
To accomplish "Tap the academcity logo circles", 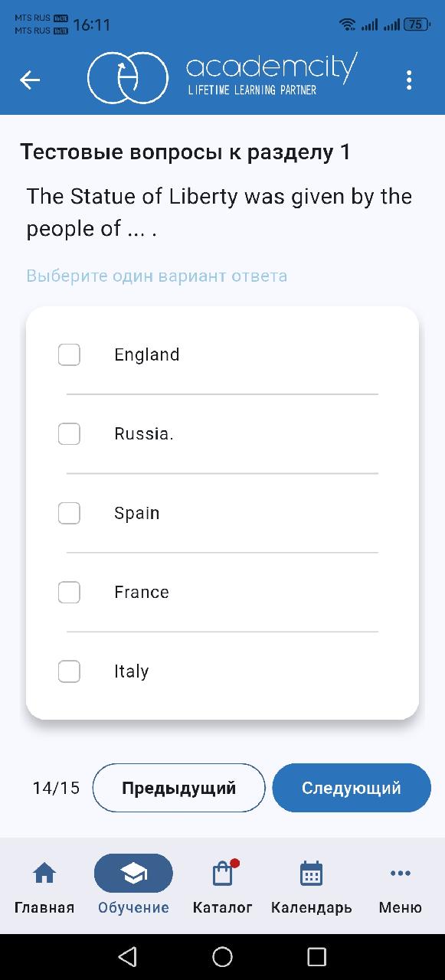I will tap(127, 78).
